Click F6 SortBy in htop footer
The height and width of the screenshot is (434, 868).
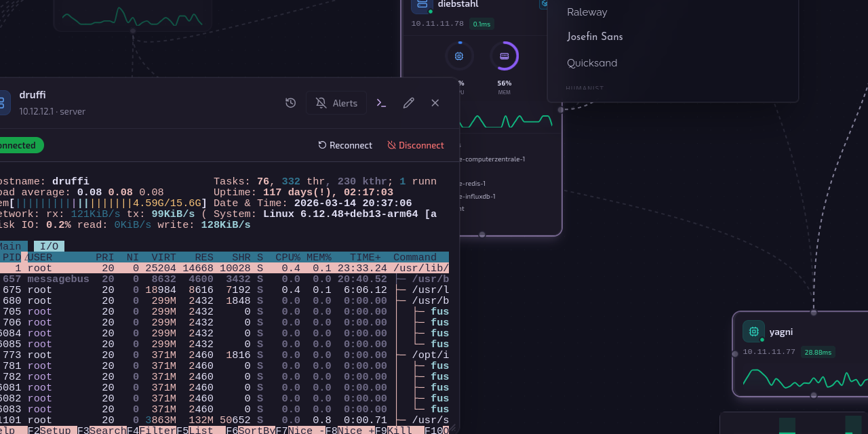pos(251,431)
